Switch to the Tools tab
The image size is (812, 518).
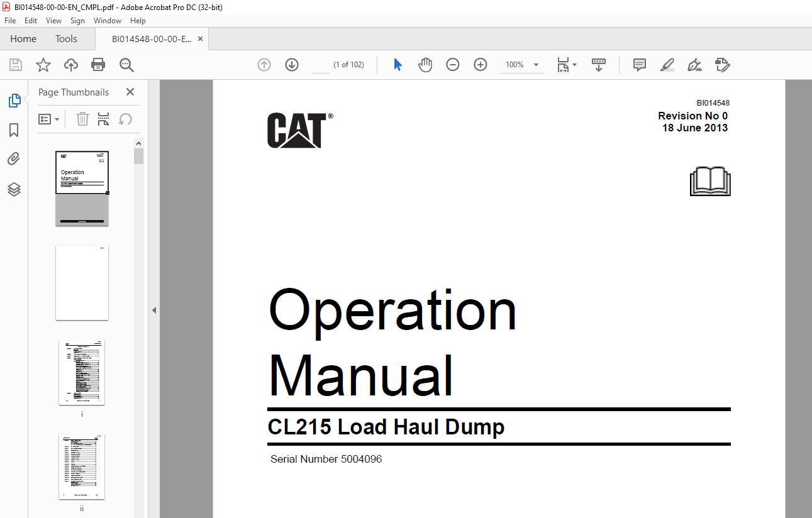click(x=66, y=39)
